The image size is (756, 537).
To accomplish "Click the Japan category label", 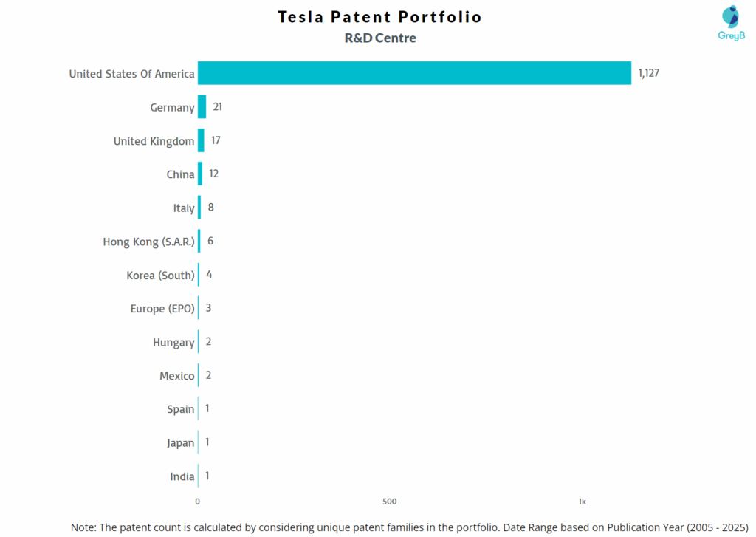I will pos(181,443).
